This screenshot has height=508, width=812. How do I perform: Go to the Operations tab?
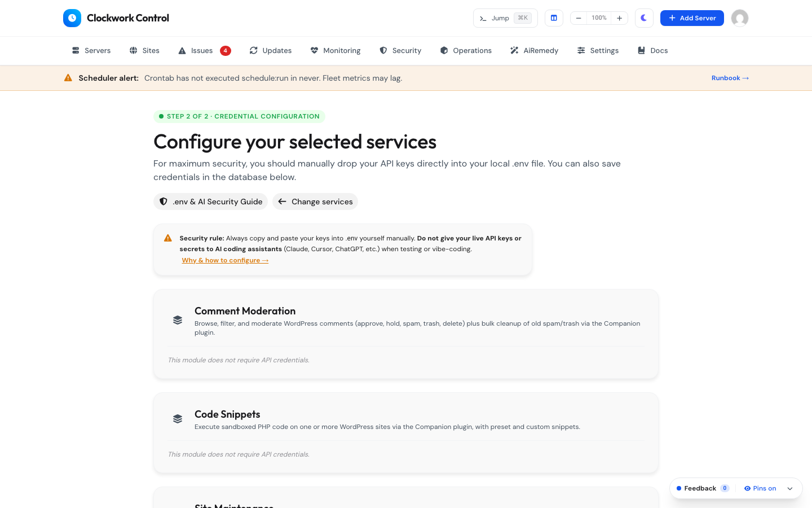(466, 51)
